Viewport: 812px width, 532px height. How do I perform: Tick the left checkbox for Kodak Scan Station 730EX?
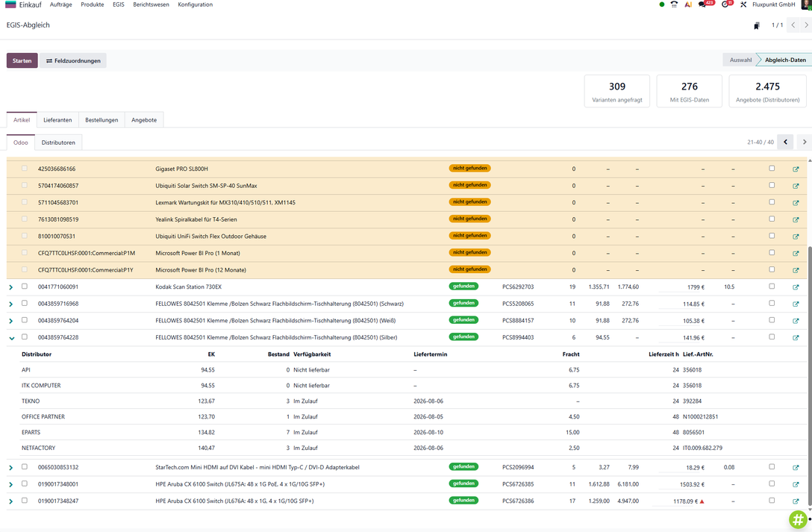tap(25, 287)
